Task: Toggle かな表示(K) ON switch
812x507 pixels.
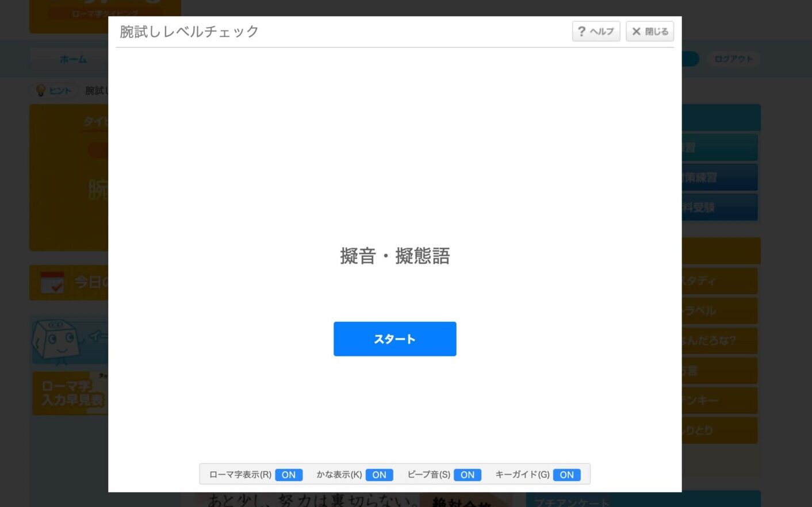Action: point(379,475)
